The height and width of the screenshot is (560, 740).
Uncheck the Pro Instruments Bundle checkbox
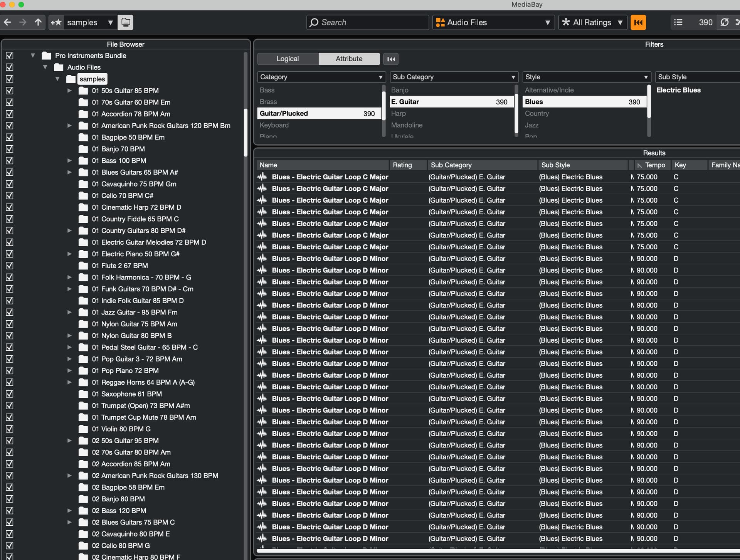click(x=10, y=55)
